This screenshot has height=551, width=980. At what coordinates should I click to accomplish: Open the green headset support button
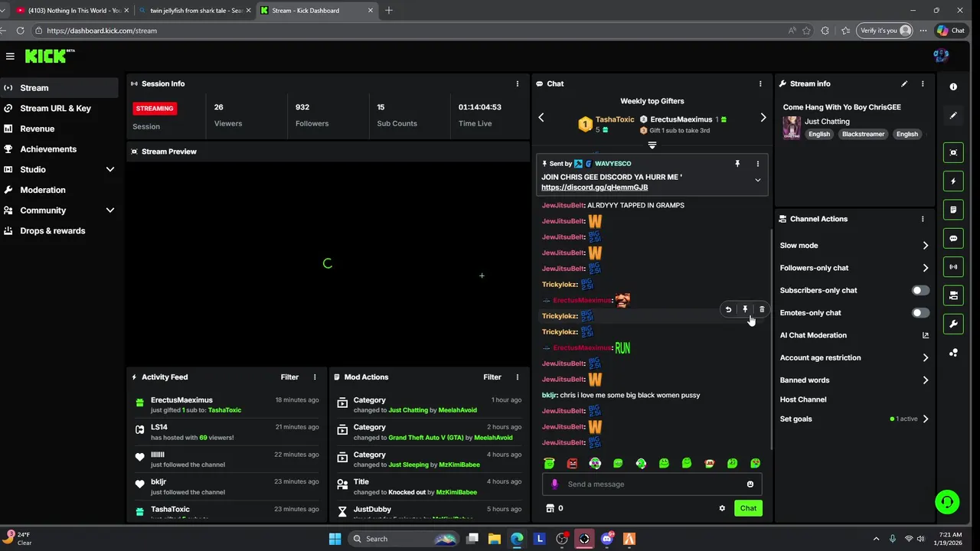[947, 502]
